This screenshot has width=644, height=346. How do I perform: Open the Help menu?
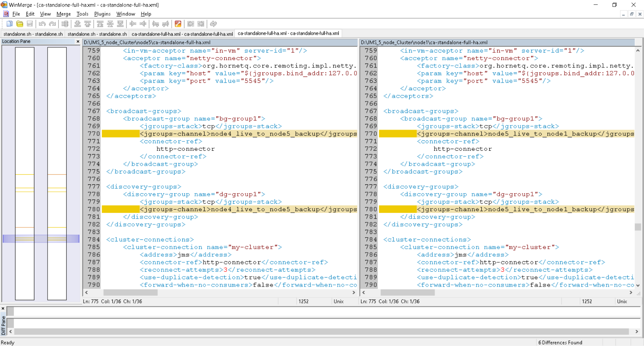146,14
